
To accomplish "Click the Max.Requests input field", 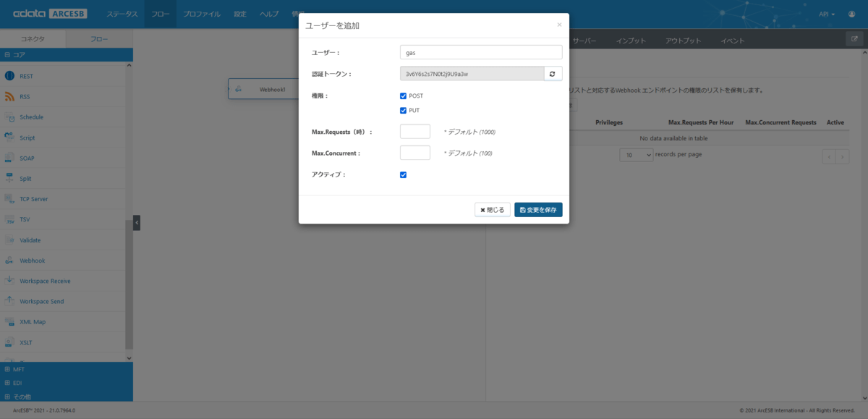I will pos(415,132).
